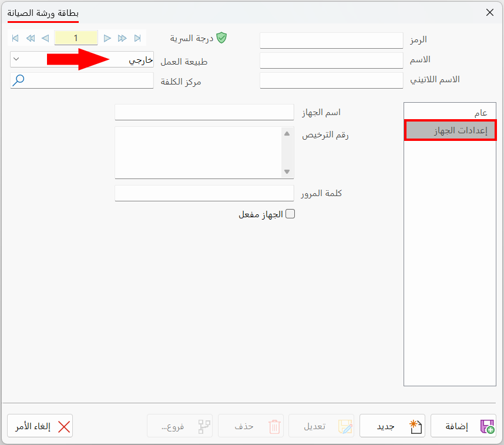This screenshot has width=504, height=445.
Task: Click the جديد button
Action: pyautogui.click(x=392, y=426)
